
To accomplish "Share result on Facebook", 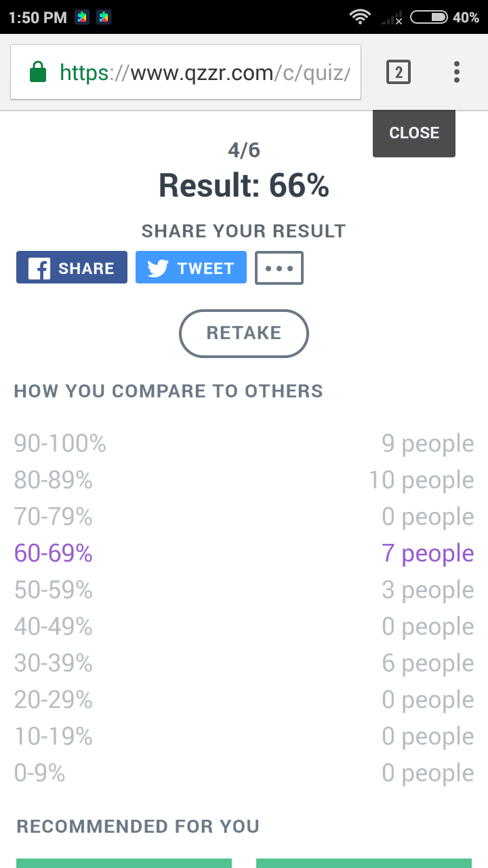I will click(72, 267).
